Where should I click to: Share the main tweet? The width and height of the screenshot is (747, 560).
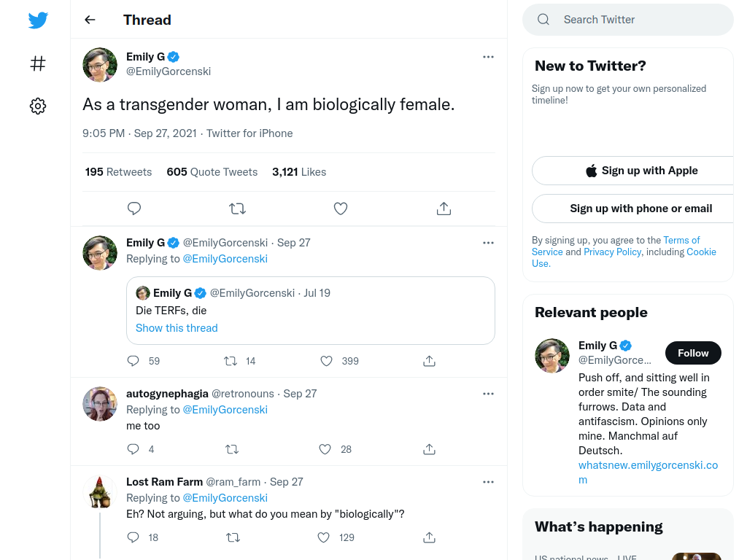(x=444, y=209)
